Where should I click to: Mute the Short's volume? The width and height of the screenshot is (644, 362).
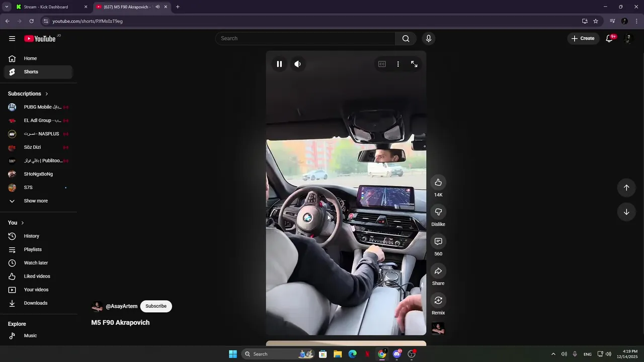pyautogui.click(x=298, y=64)
